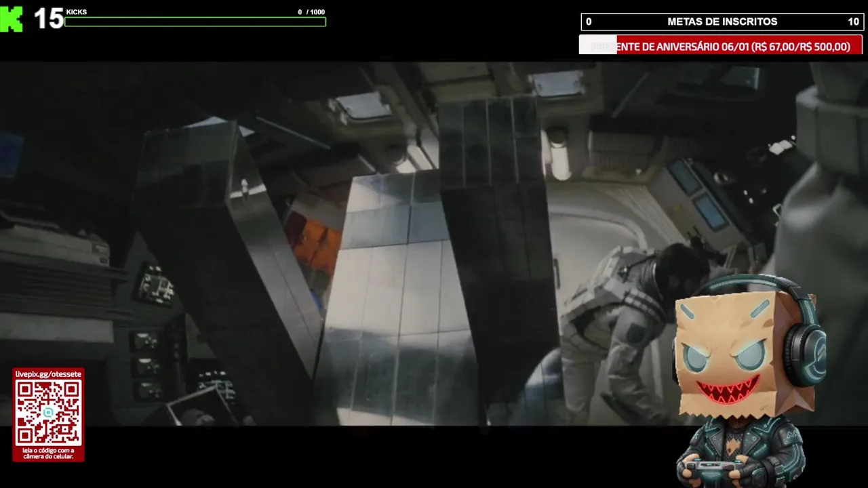This screenshot has height=488, width=868.
Task: Click the livepix.gg/otessete link text
Action: (48, 374)
